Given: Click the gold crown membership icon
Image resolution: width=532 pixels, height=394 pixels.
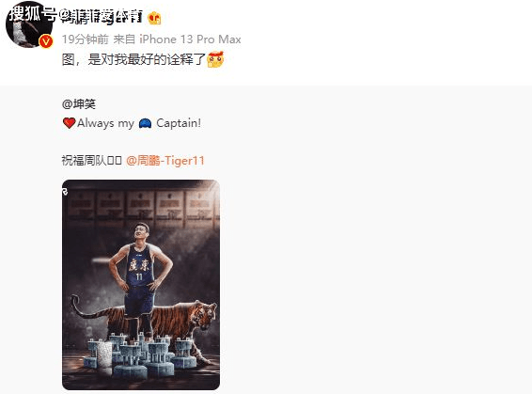Looking at the screenshot, I should [x=154, y=18].
